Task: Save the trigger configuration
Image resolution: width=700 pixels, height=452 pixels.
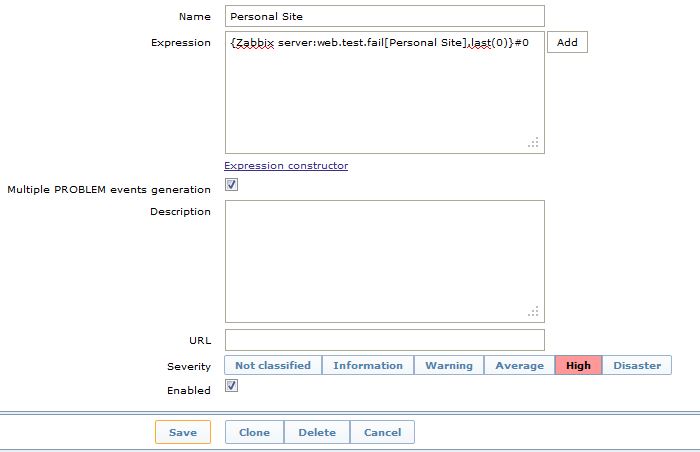Action: (x=183, y=432)
